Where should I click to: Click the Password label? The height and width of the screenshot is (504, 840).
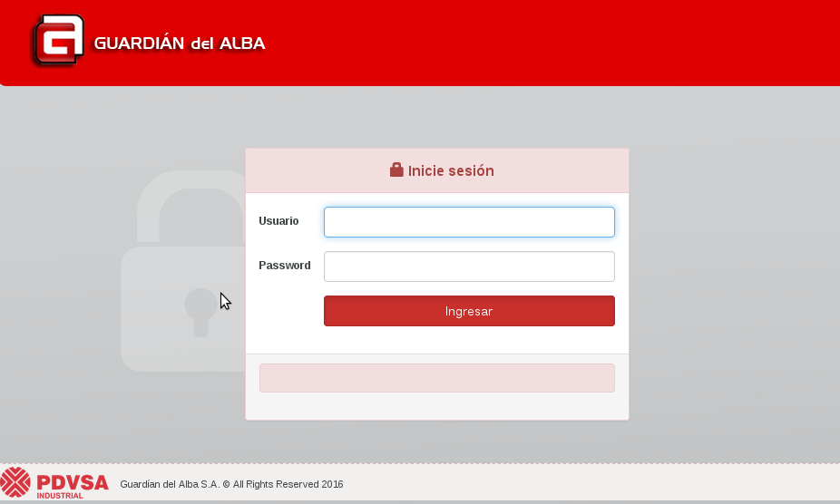[285, 265]
